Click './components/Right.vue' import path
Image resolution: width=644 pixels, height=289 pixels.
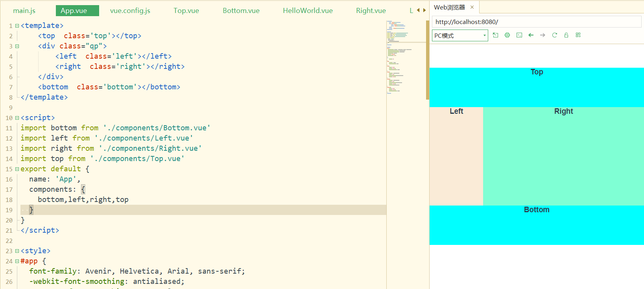150,148
